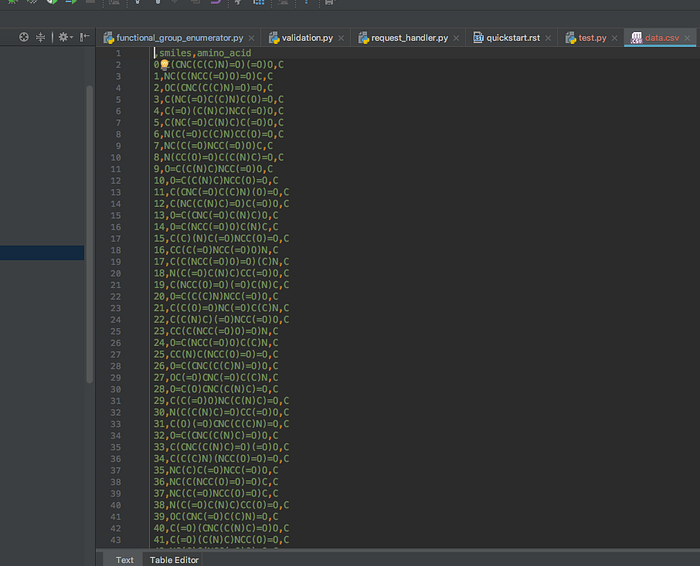700x566 pixels.
Task: Switch to the Table Editor tab
Action: pyautogui.click(x=174, y=560)
